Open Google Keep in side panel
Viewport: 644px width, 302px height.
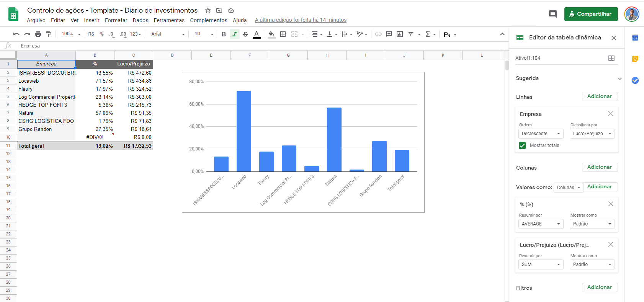pyautogui.click(x=635, y=59)
